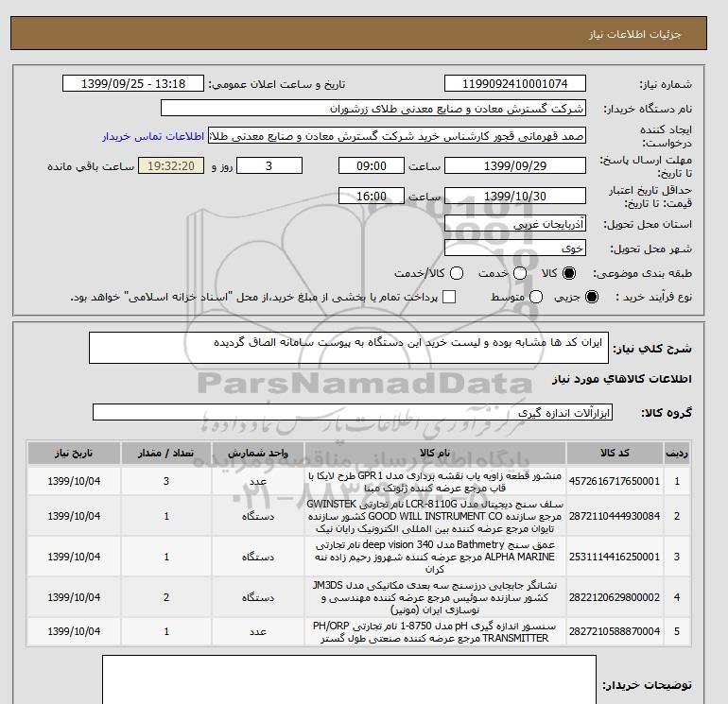Viewport: 728px width, 704px height.
Task: Click quantity 3 in row 1
Action: click(x=166, y=481)
